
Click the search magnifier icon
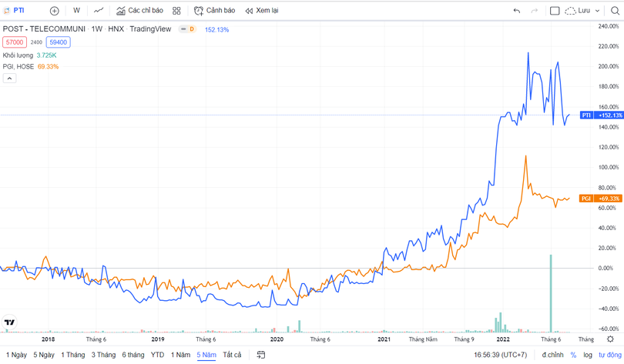614,11
